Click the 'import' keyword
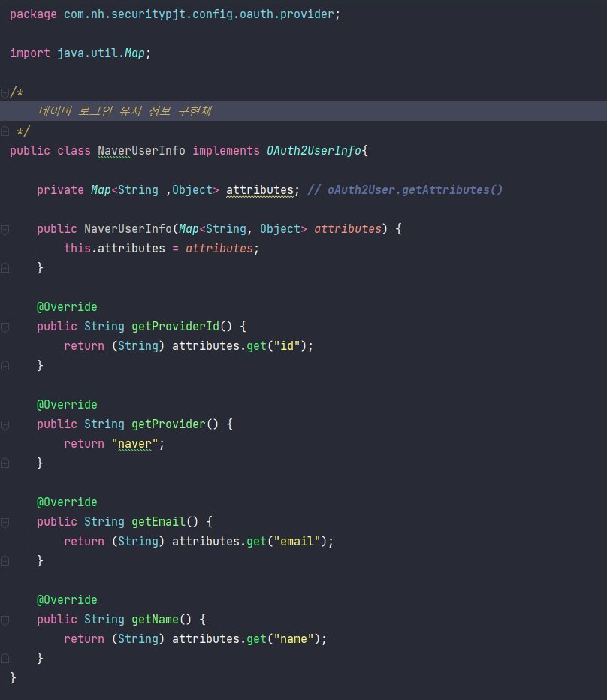The height and width of the screenshot is (700, 607). 30,53
